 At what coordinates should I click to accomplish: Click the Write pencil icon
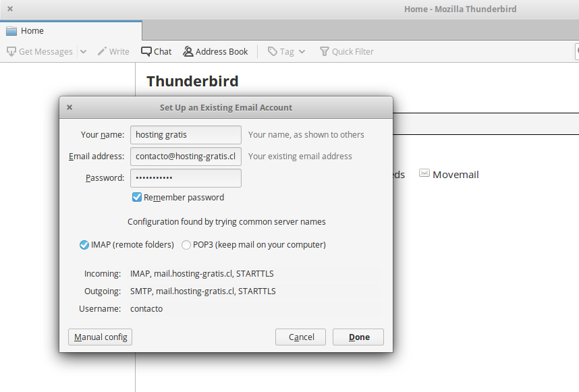click(x=102, y=51)
